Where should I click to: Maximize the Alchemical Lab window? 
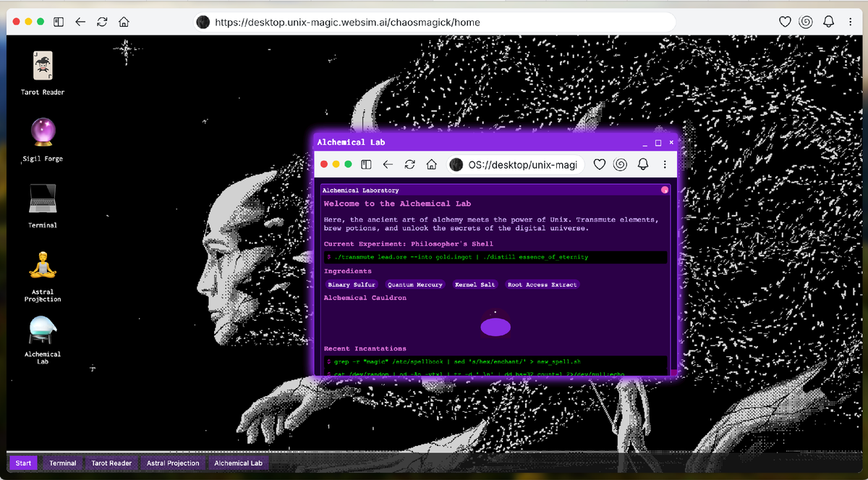[658, 143]
